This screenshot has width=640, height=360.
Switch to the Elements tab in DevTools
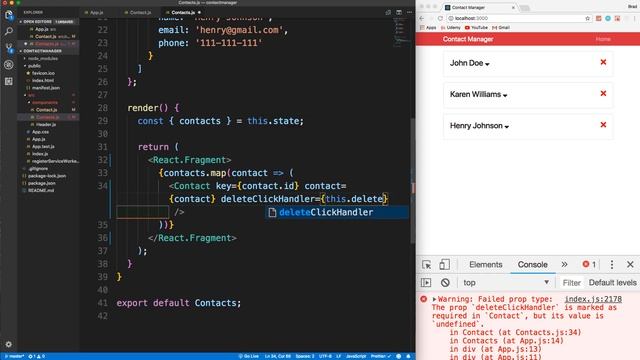tap(485, 264)
